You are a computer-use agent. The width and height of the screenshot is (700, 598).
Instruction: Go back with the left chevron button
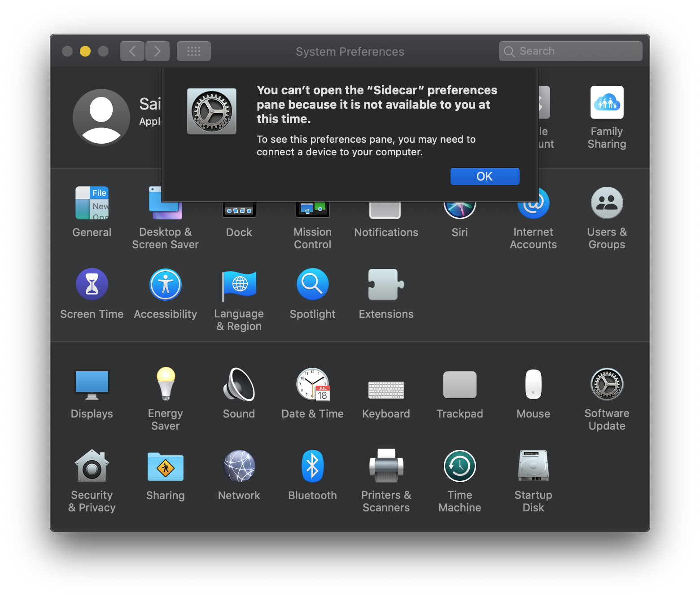(132, 51)
